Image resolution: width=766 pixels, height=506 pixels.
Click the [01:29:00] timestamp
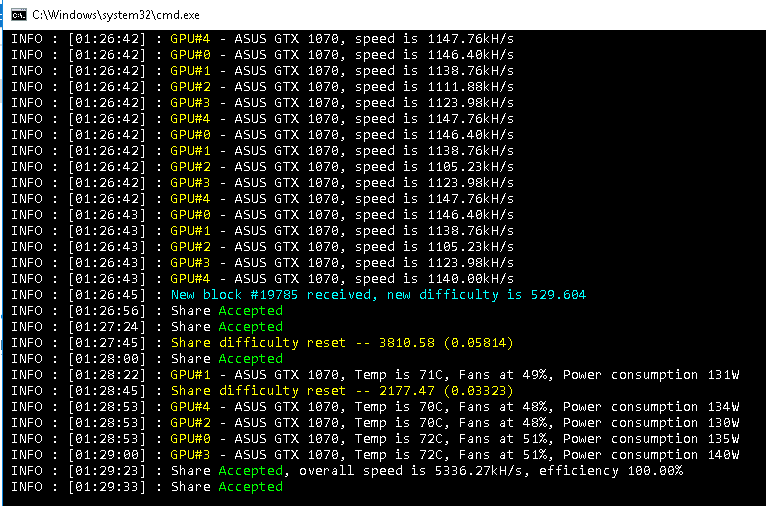[107, 454]
